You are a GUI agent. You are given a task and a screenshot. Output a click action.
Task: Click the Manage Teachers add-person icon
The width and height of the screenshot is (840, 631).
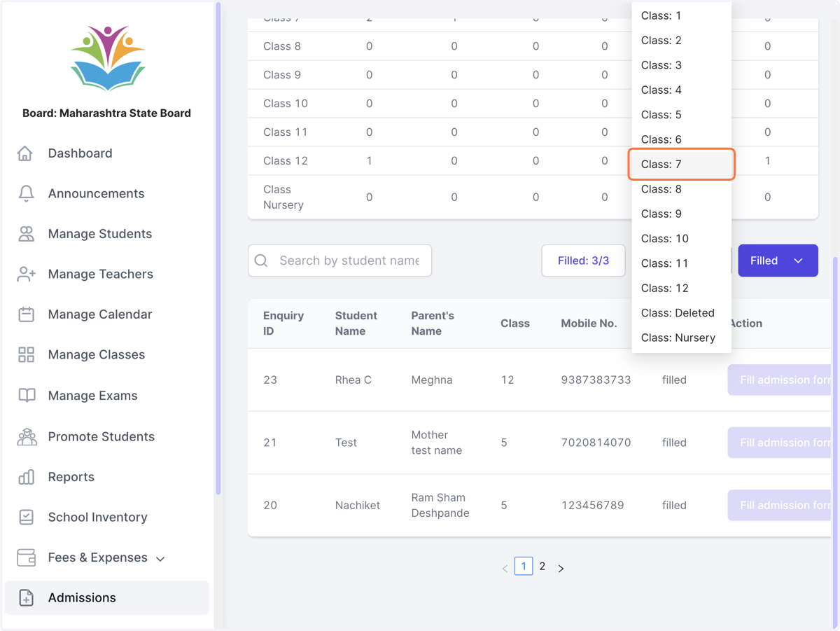coord(26,275)
